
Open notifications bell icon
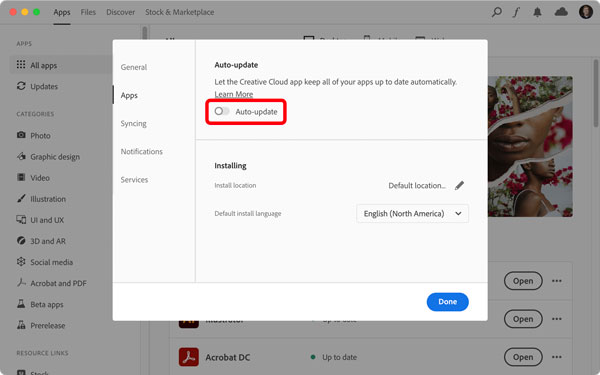tap(537, 12)
